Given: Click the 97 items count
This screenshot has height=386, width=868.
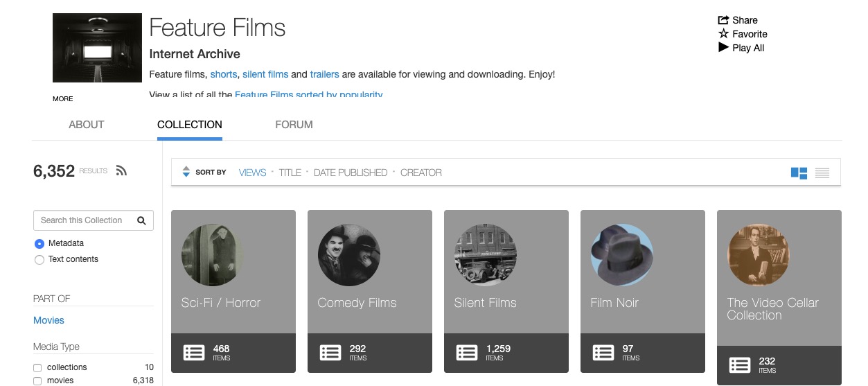Looking at the screenshot, I should [x=628, y=349].
